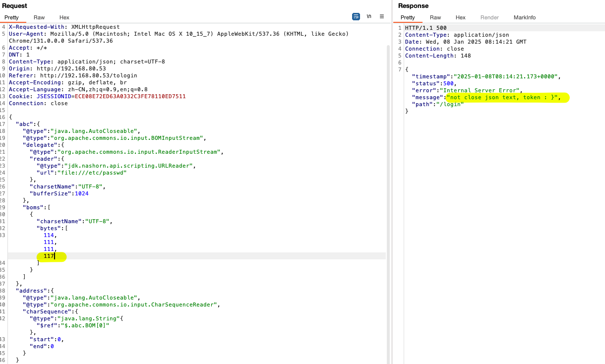This screenshot has width=605, height=364.
Task: Click the request Content-Type header line
Action: pos(87,61)
